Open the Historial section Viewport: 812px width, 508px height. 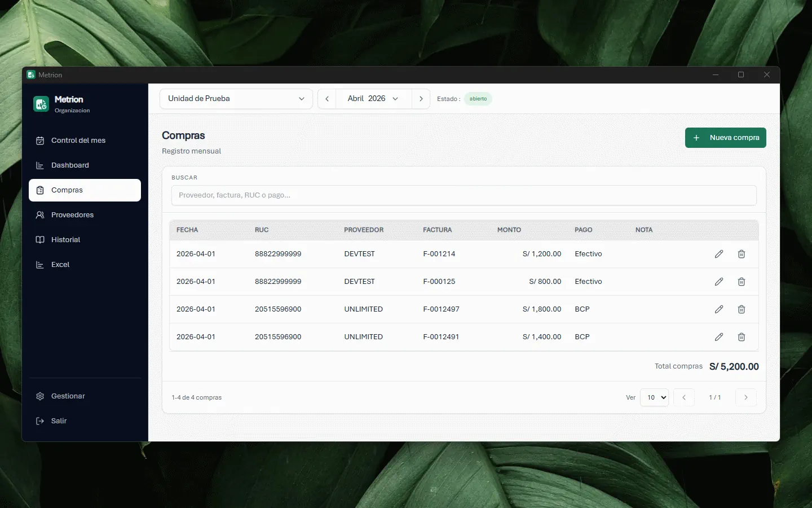click(85, 240)
